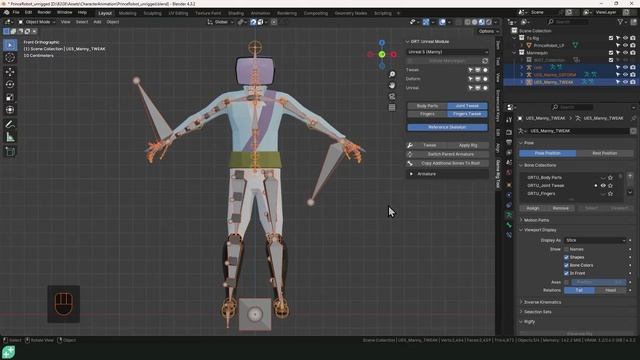Screen dimensions: 640x360
Task: Toggle the Body Parts button
Action: [x=427, y=106]
